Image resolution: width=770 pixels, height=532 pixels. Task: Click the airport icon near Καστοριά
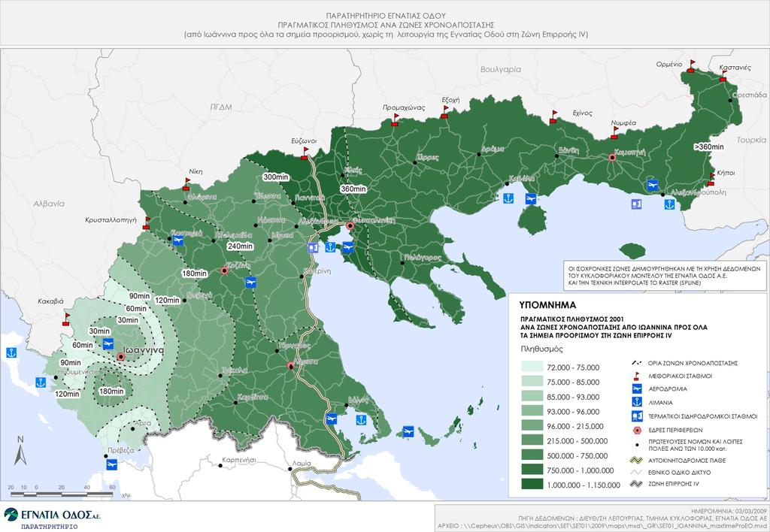tap(177, 240)
